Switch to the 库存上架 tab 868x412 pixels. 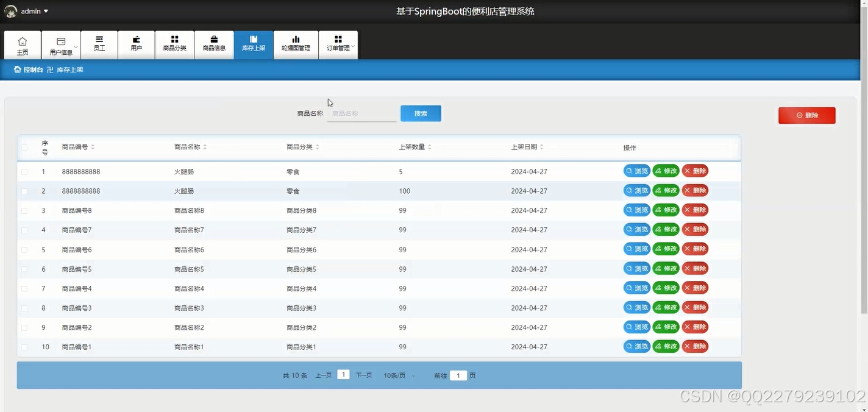coord(254,44)
